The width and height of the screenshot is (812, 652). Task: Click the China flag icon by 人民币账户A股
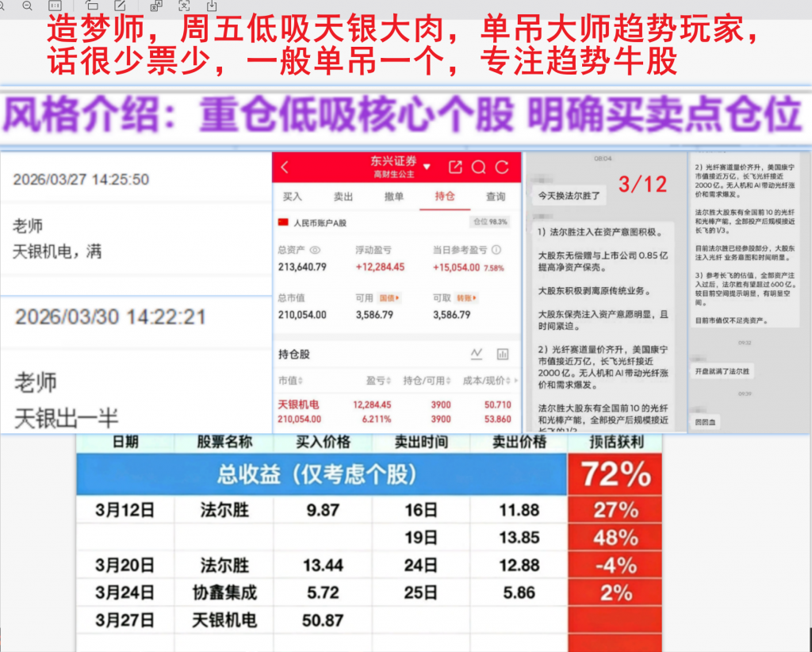click(x=283, y=223)
